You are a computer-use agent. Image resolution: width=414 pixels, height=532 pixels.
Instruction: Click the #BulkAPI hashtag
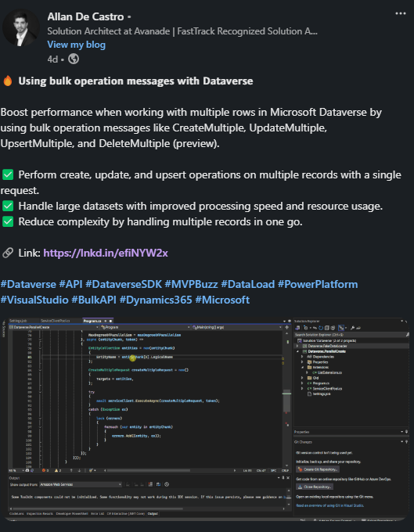tap(94, 300)
